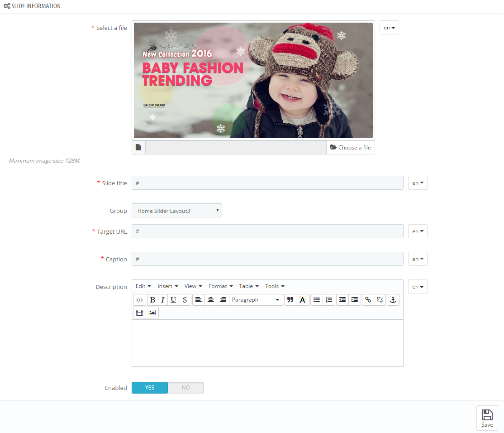Screen dimensions: 504x433
Task: Open language dropdown for Description
Action: pos(418,287)
